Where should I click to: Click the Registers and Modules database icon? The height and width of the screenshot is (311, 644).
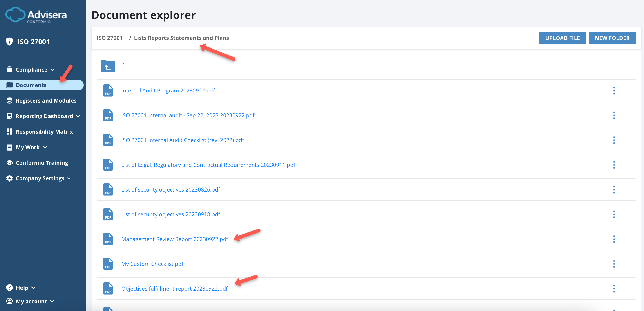9,100
